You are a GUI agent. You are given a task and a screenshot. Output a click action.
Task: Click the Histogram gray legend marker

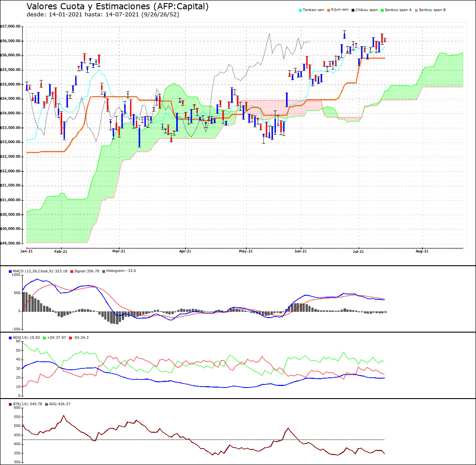pos(104,271)
